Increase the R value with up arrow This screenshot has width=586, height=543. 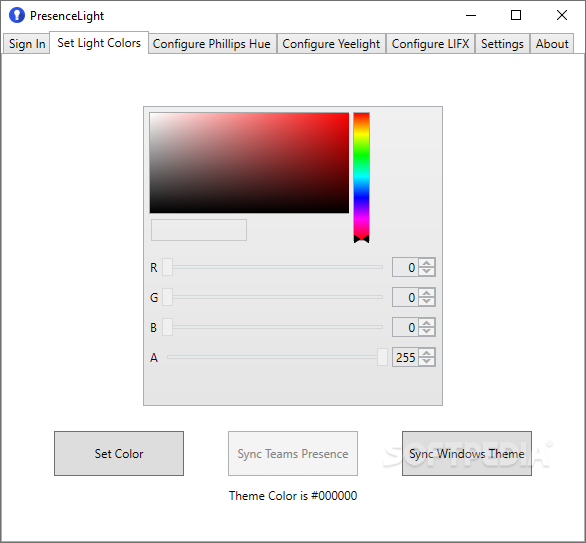point(426,263)
